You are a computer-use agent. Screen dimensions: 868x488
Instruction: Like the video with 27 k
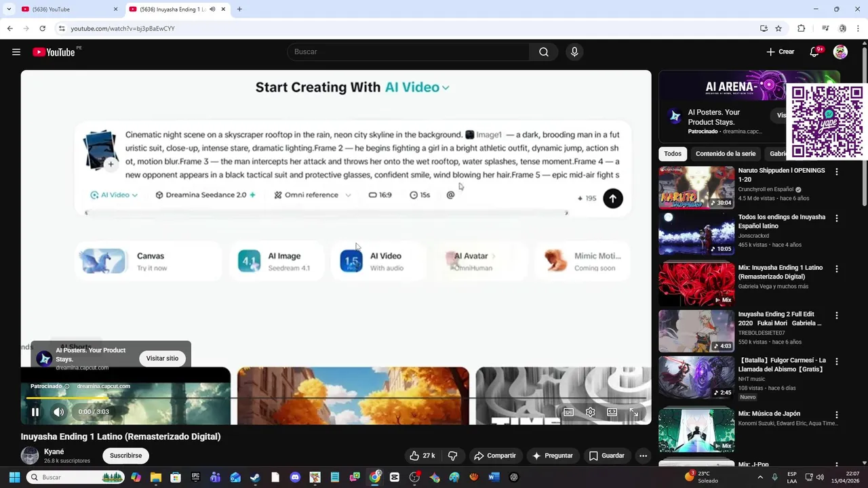click(422, 456)
